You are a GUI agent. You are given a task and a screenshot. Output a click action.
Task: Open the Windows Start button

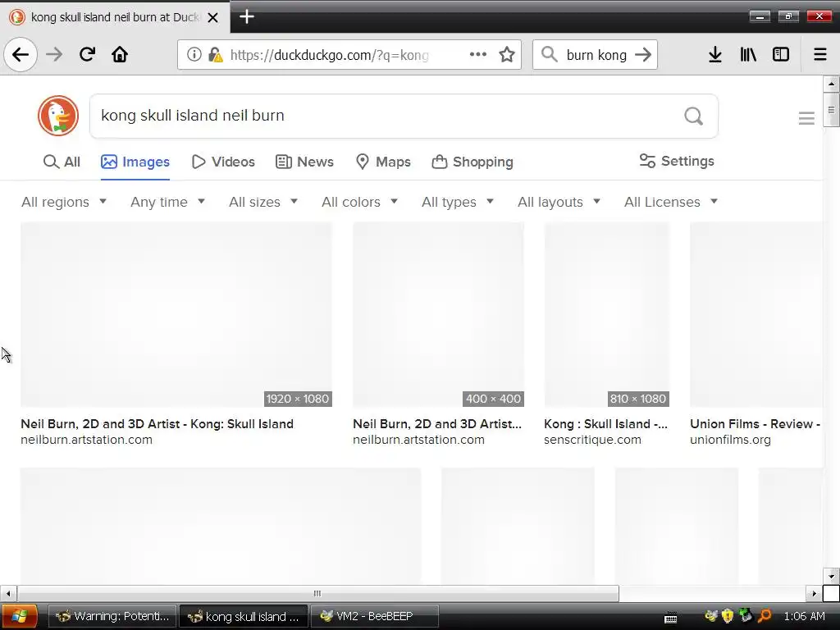click(x=19, y=616)
